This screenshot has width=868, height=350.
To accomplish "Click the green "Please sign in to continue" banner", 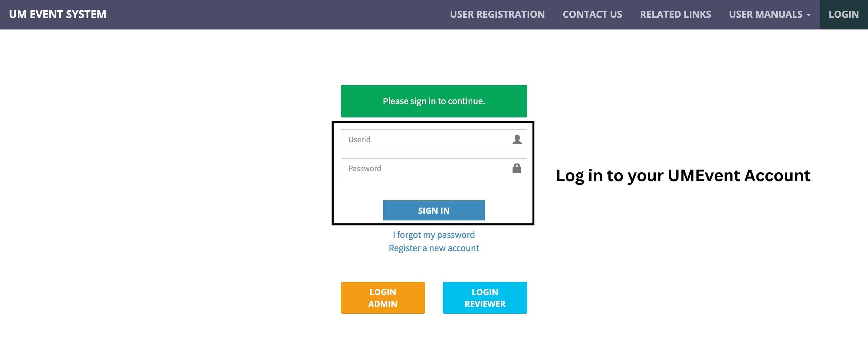I will 434,101.
